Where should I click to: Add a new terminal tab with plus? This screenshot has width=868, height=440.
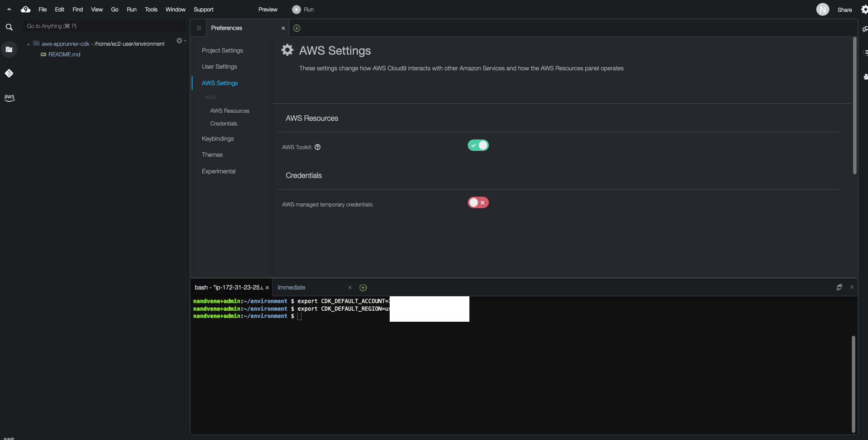(363, 287)
